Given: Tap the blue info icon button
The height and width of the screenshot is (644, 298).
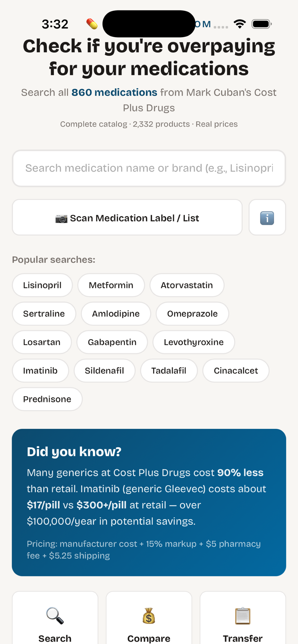Looking at the screenshot, I should pyautogui.click(x=267, y=218).
